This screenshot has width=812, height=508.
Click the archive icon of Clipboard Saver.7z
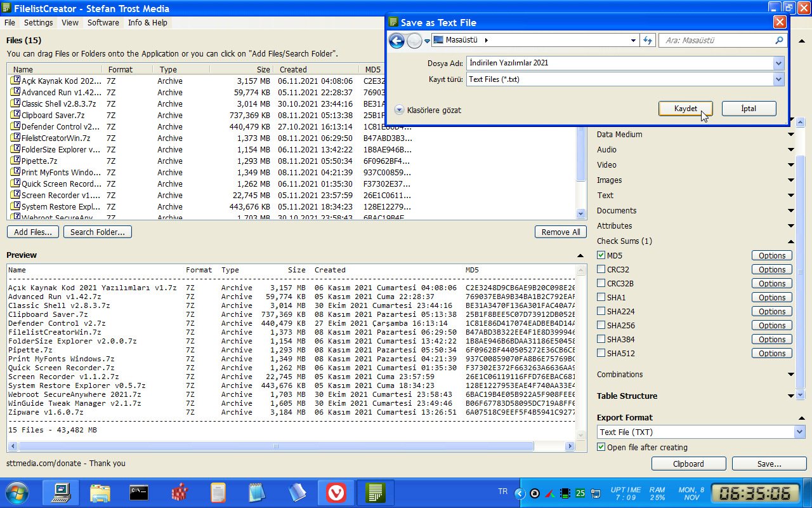point(16,115)
